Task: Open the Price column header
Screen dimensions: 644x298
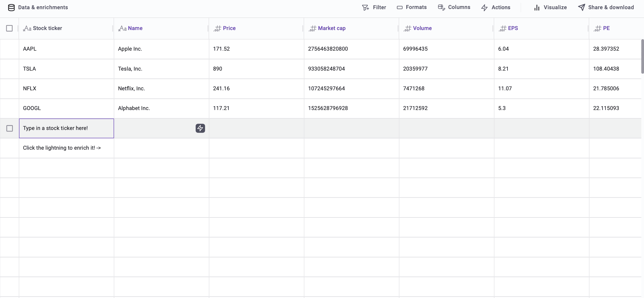Action: [x=229, y=28]
